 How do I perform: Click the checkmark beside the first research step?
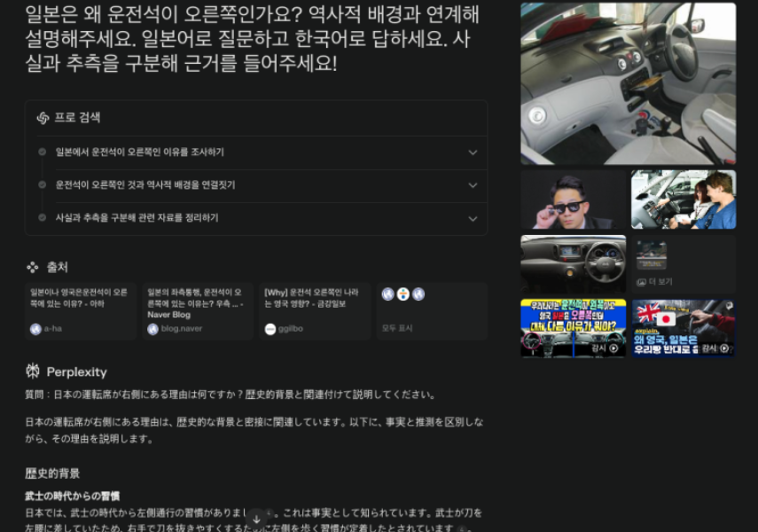pos(41,152)
